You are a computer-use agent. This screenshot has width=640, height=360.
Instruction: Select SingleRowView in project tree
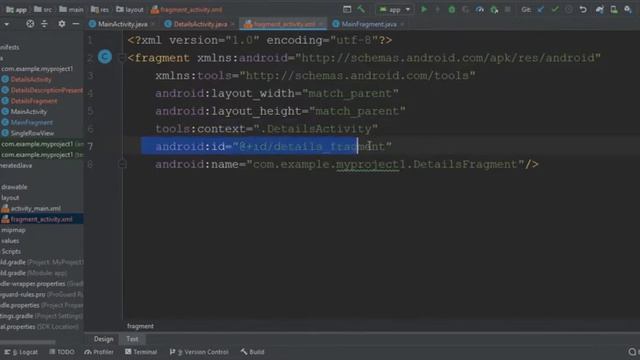click(28, 133)
